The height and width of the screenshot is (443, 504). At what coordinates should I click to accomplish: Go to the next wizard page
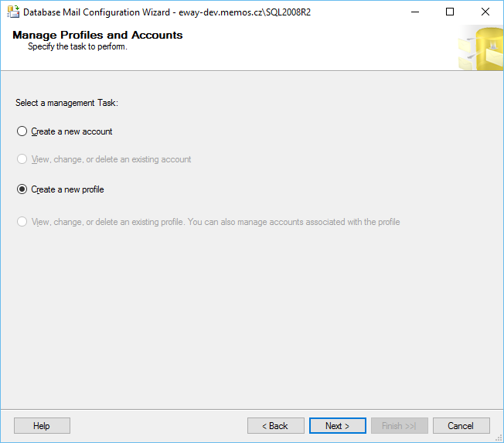[x=338, y=426]
